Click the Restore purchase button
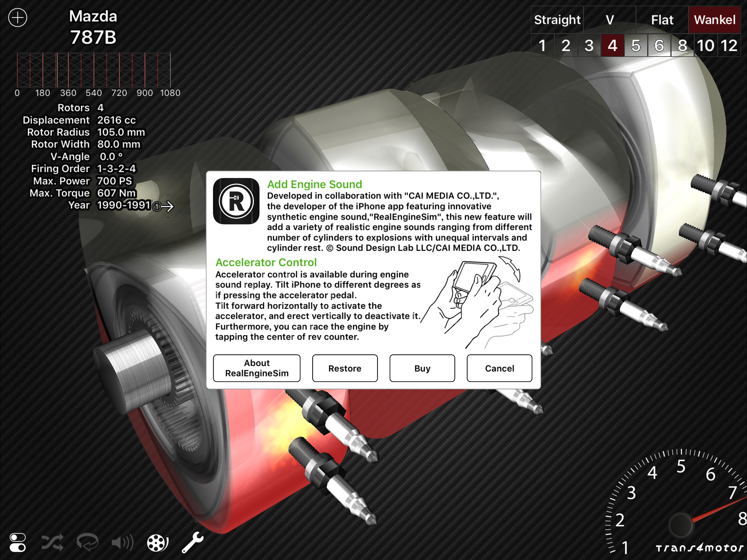The height and width of the screenshot is (560, 747). [x=345, y=368]
